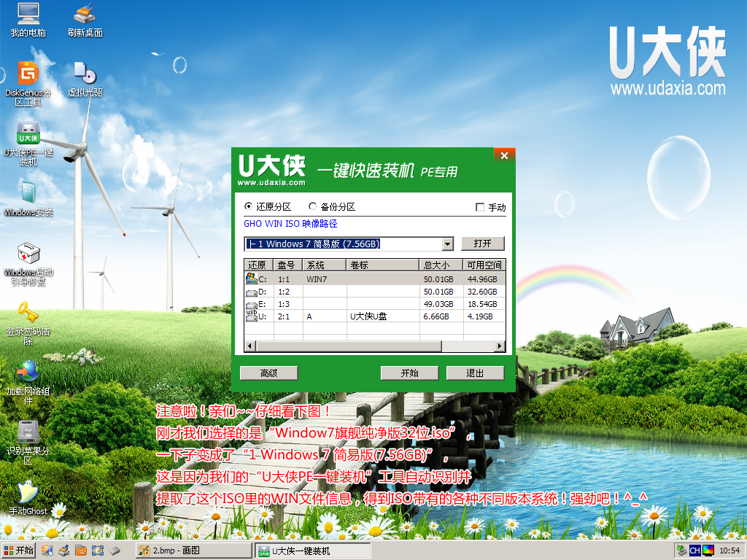Enable the 手动 checkbox
Screen dimensions: 747x560
pyautogui.click(x=491, y=207)
